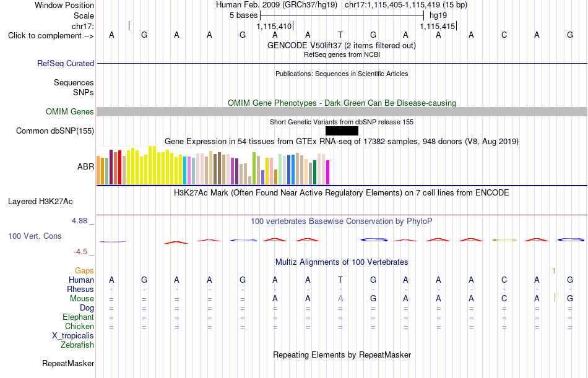Screen dimensions: 588x378
Task: Click 'Multiz Alignments of 100 Vertebrates' title
Action: tap(342, 262)
